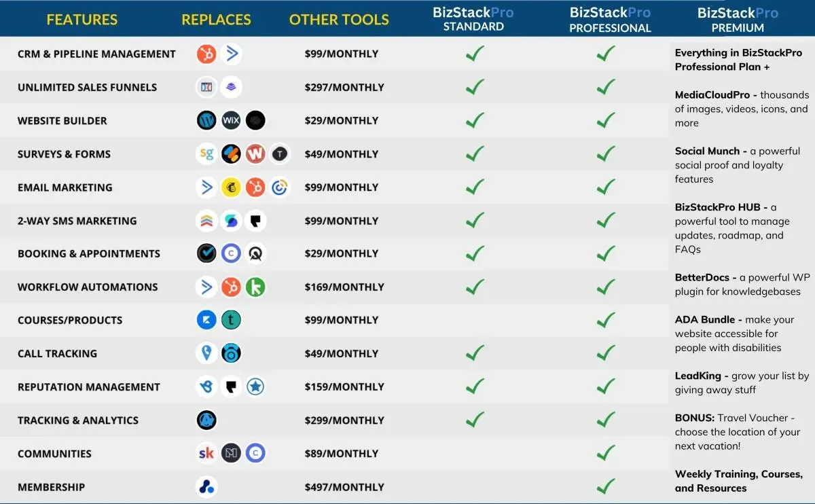Click the WordPress icon in Website Builder row
Screen dimensions: 815x504
(x=206, y=120)
